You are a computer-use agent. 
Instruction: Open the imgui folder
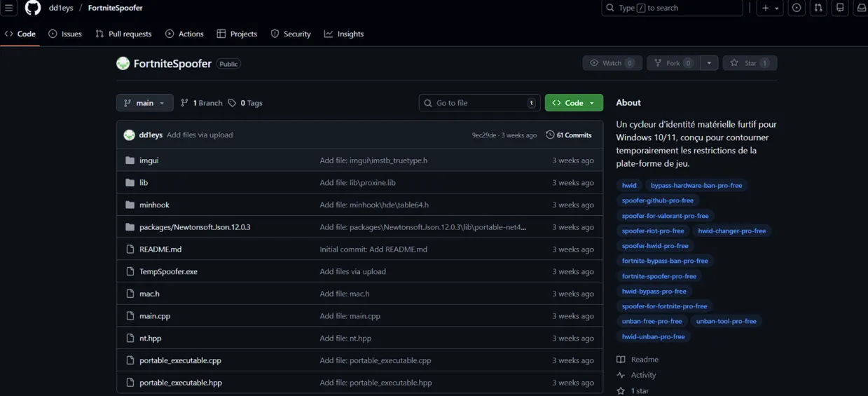[149, 161]
